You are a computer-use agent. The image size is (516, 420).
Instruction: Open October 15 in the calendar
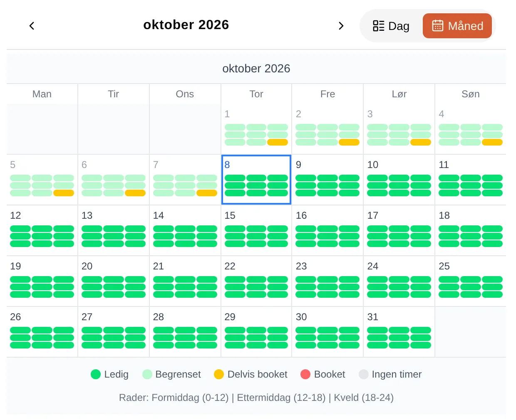pyautogui.click(x=256, y=230)
